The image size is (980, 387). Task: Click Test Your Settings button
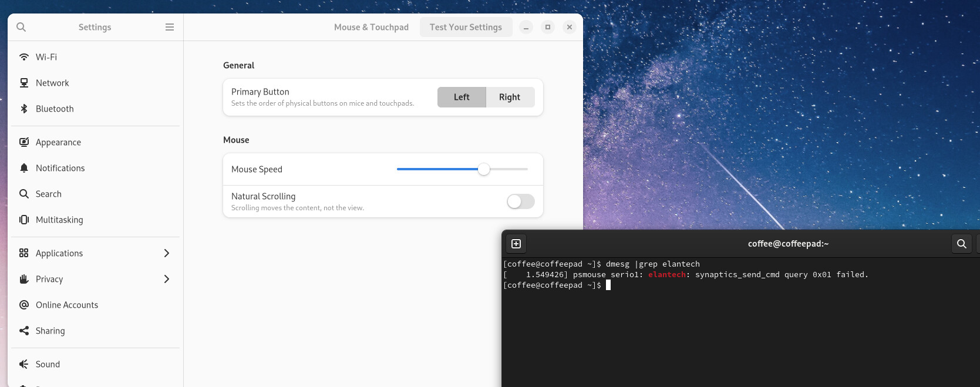466,27
